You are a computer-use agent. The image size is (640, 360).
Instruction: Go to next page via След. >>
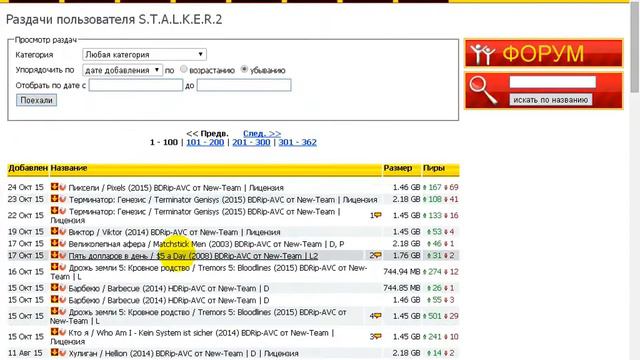point(262,133)
